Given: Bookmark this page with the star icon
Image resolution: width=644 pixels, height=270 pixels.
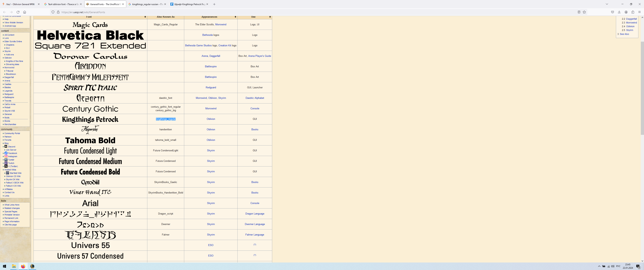Looking at the screenshot, I should 584,12.
